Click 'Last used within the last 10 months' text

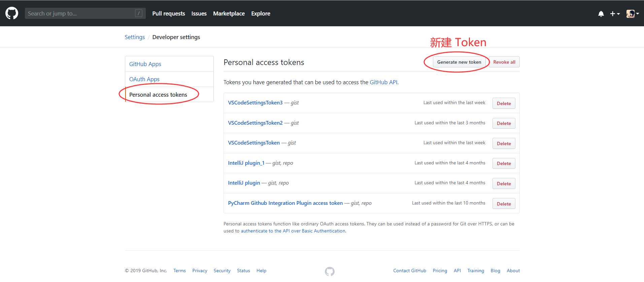click(449, 203)
